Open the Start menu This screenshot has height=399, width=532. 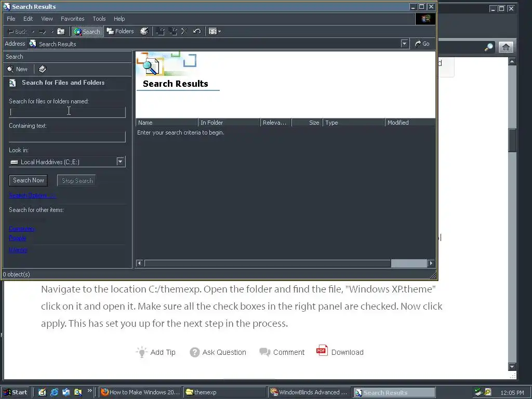[x=16, y=392]
